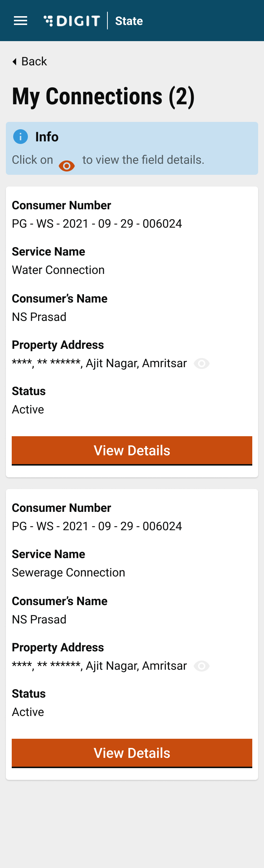
Task: Click Active status in Water Connection card
Action: coord(28,409)
